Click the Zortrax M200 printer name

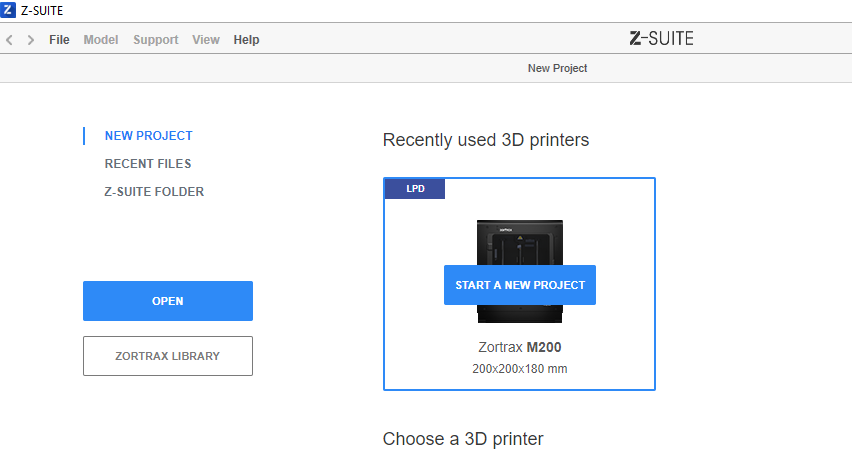coord(520,348)
